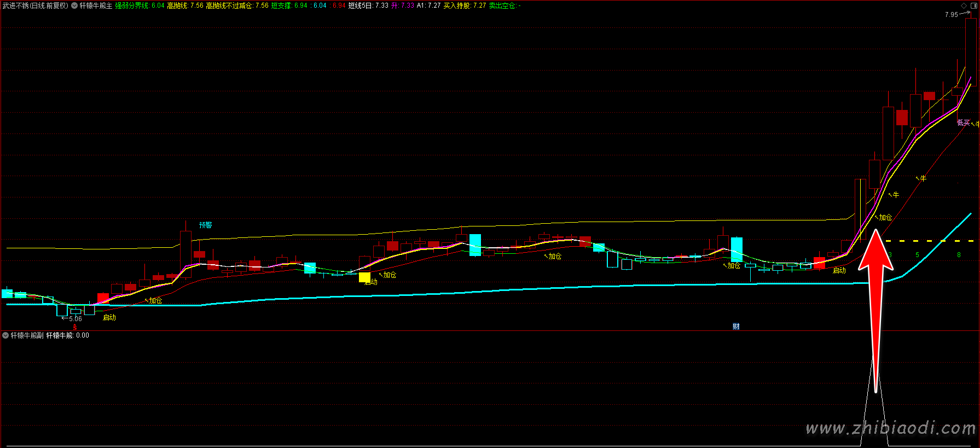Select the 卖出空仓 indicator label
Image resolution: width=980 pixels, height=448 pixels.
[502, 5]
